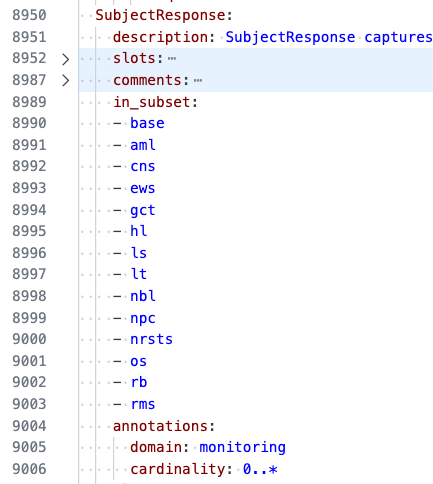Image resolution: width=433 pixels, height=484 pixels.
Task: Click the npc subset entry
Action: pyautogui.click(x=143, y=318)
